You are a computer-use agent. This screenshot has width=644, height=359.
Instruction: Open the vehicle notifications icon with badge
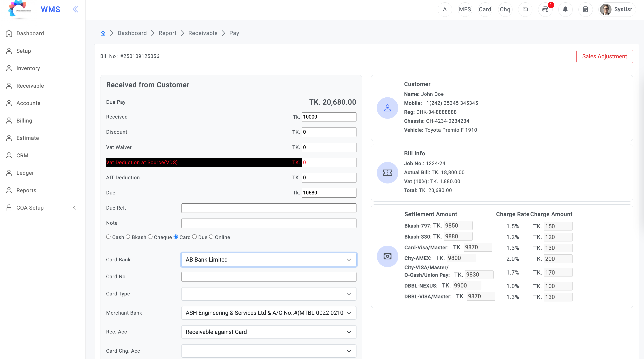tap(545, 10)
